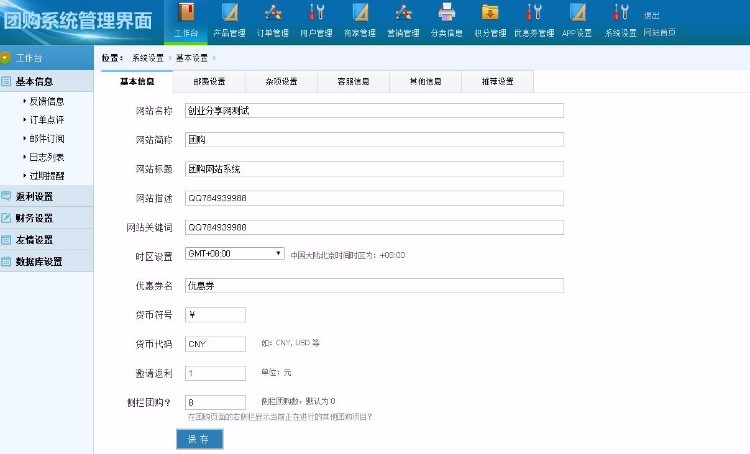Click 基本设置 in the breadcrumb
750x454 pixels.
point(192,58)
